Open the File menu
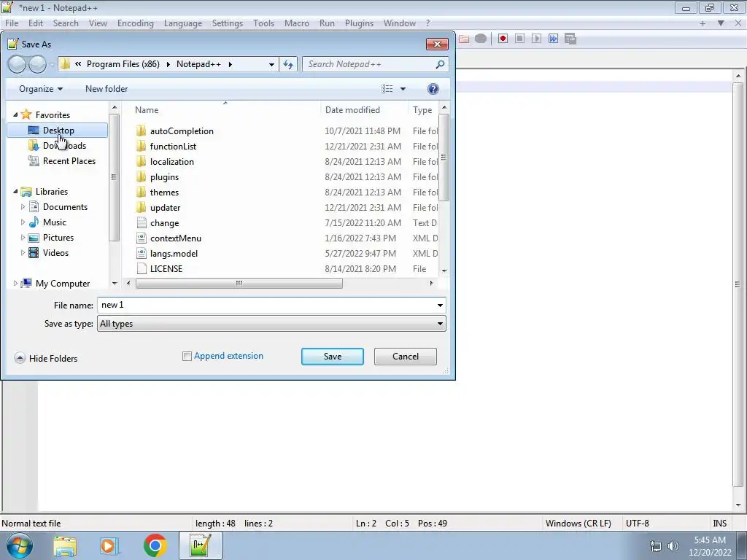Image resolution: width=747 pixels, height=560 pixels. [12, 23]
